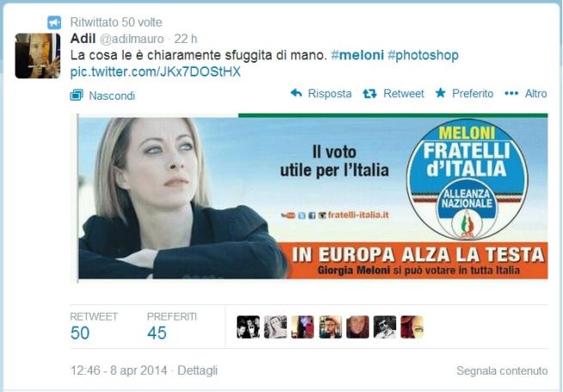
Task: Click the retweet megaphone icon at top
Action: 54,23
